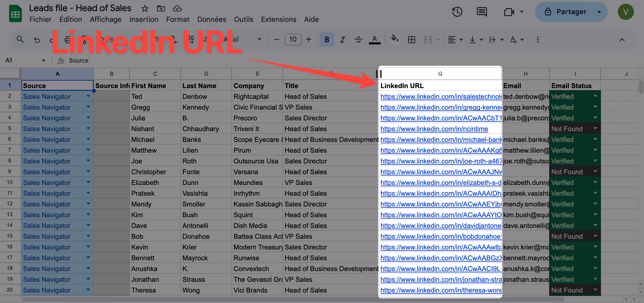This screenshot has width=644, height=303.
Task: Open Données menu
Action: pyautogui.click(x=212, y=20)
